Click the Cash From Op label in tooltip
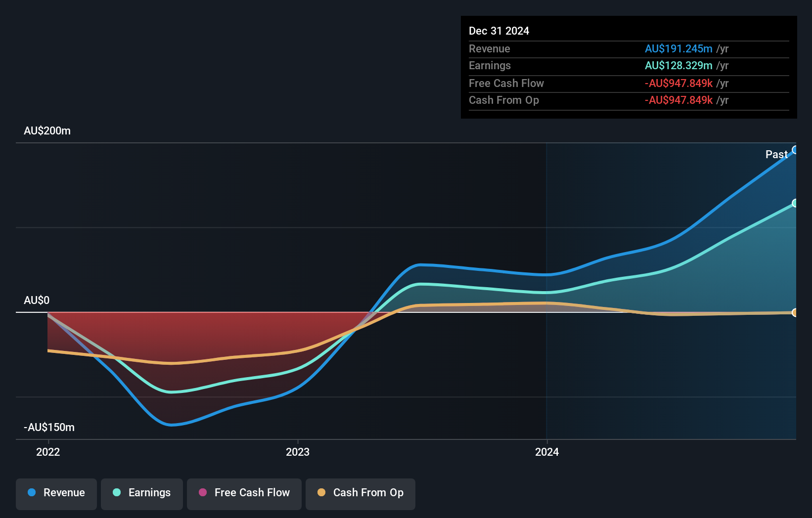This screenshot has height=518, width=812. [504, 100]
